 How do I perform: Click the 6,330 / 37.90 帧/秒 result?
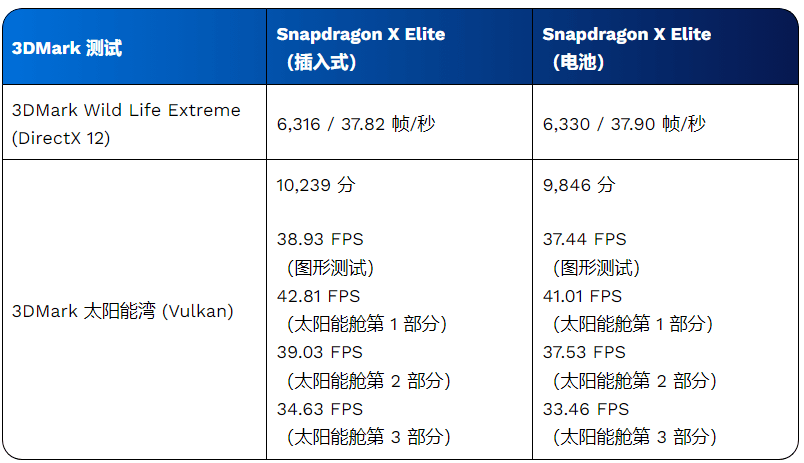[624, 124]
